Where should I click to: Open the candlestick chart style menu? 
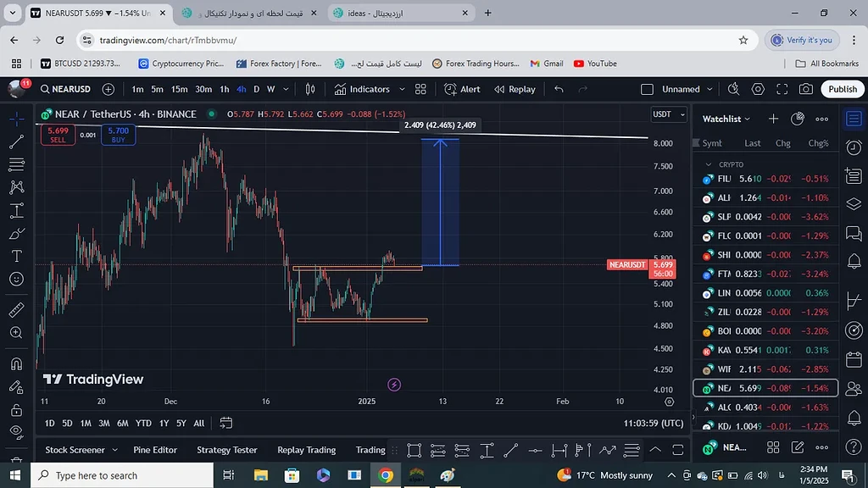tap(310, 89)
